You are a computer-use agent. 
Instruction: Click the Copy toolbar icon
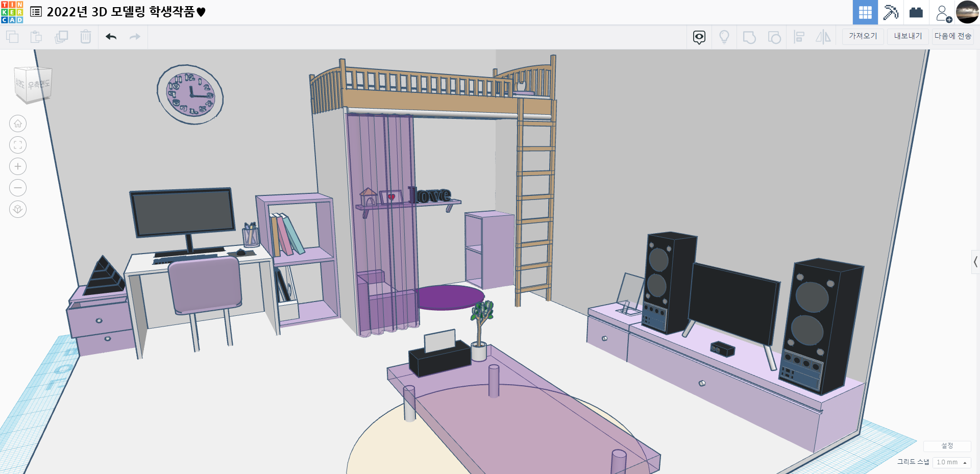click(12, 37)
